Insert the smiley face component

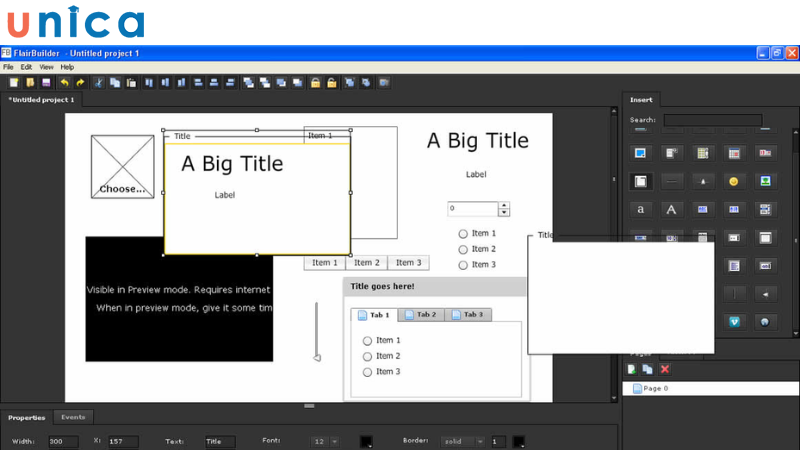[x=733, y=181]
